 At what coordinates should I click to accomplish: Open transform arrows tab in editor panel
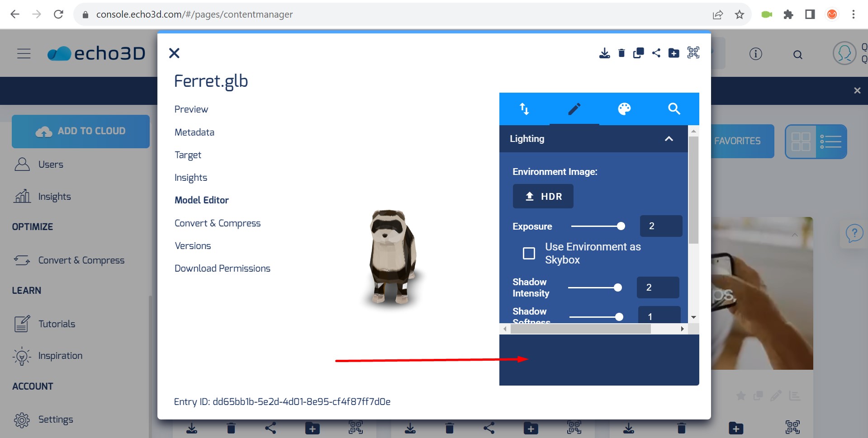click(524, 109)
